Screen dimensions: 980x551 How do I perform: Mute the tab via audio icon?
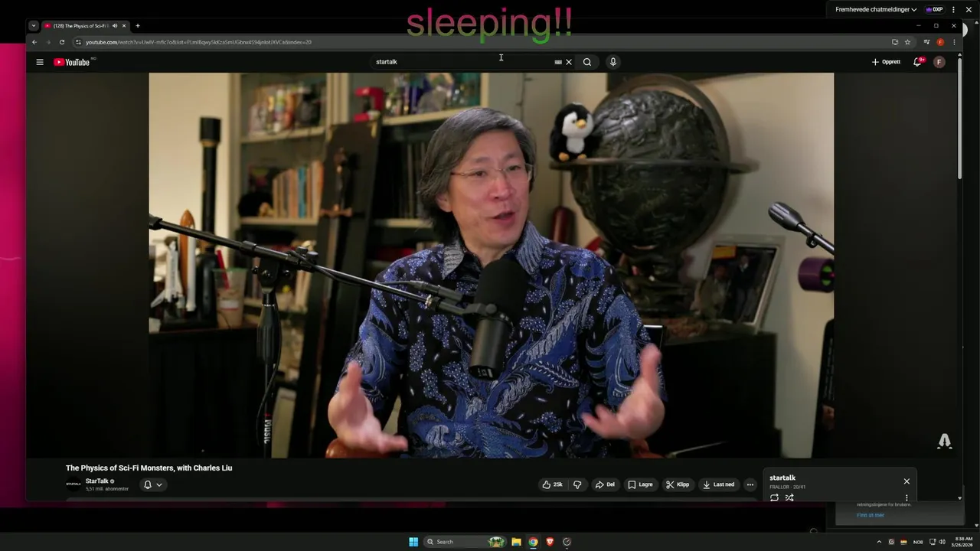coord(115,26)
